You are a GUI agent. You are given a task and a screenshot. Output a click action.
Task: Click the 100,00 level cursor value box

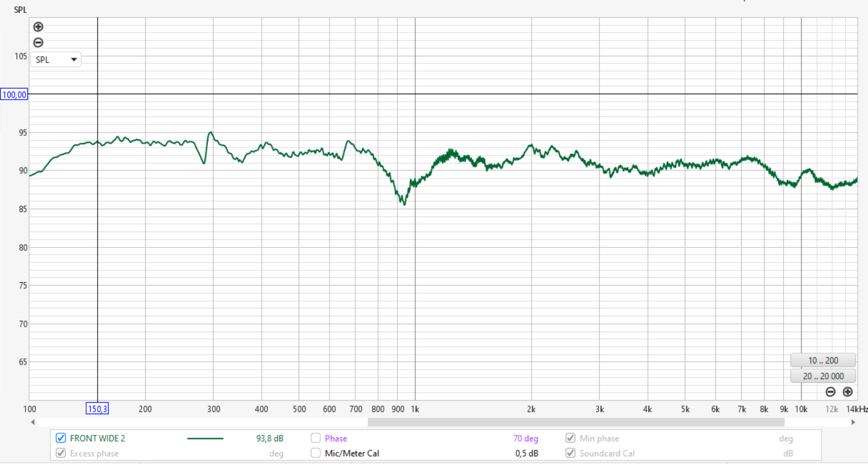[x=14, y=94]
